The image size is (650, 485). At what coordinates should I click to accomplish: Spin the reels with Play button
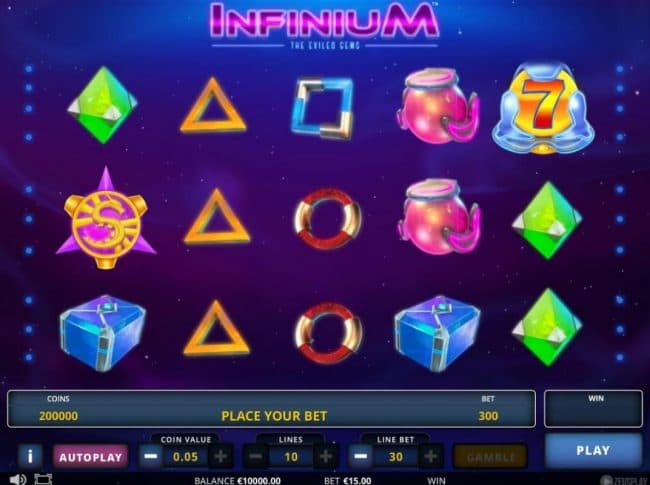(593, 451)
